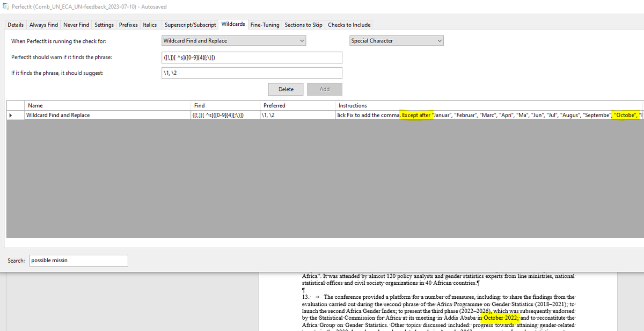This screenshot has height=331, width=644.
Task: Click the Preferred cell showing \1, \2
Action: tap(298, 115)
